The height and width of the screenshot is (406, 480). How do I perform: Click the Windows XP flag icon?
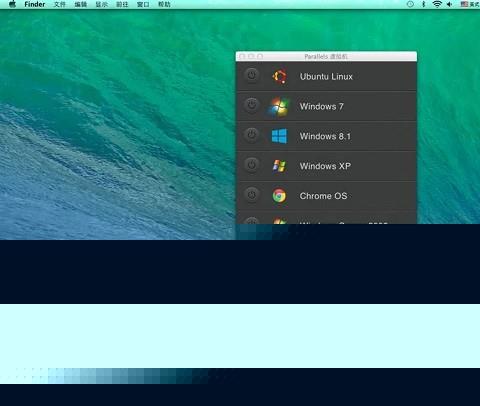(x=279, y=166)
